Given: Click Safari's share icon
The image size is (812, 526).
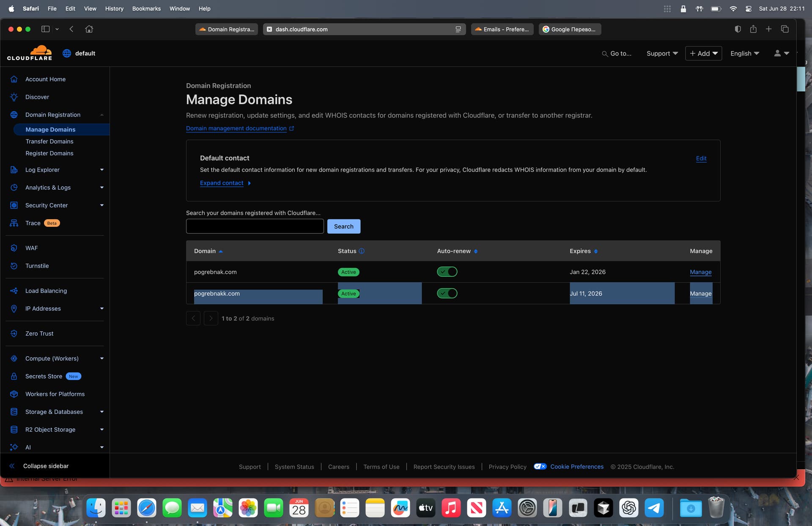Looking at the screenshot, I should (753, 29).
